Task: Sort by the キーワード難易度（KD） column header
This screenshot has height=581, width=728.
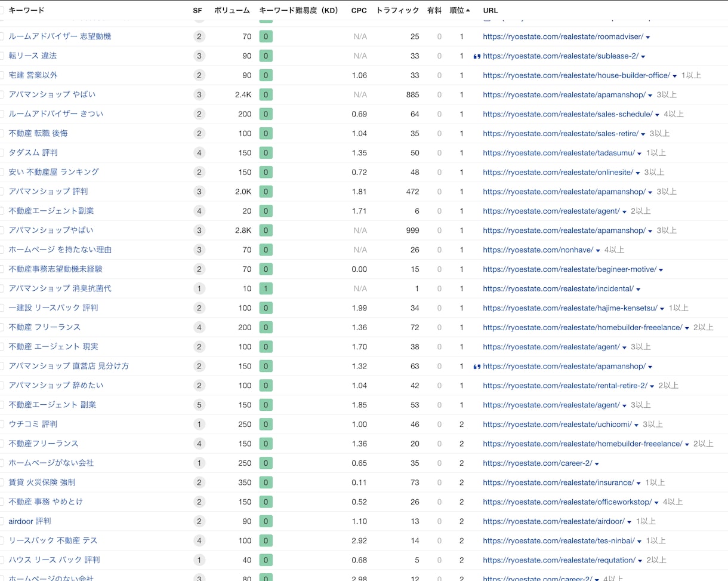Action: click(298, 10)
